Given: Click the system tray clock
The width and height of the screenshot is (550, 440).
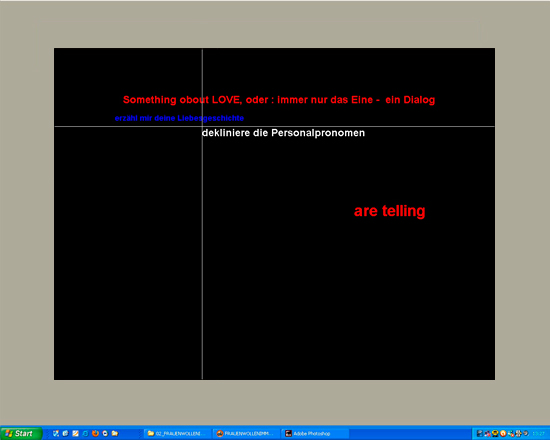Looking at the screenshot, I should (538, 434).
